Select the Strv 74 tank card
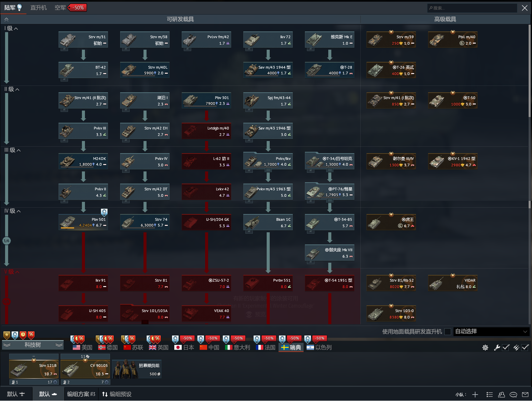The width and height of the screenshot is (532, 401). (x=145, y=222)
